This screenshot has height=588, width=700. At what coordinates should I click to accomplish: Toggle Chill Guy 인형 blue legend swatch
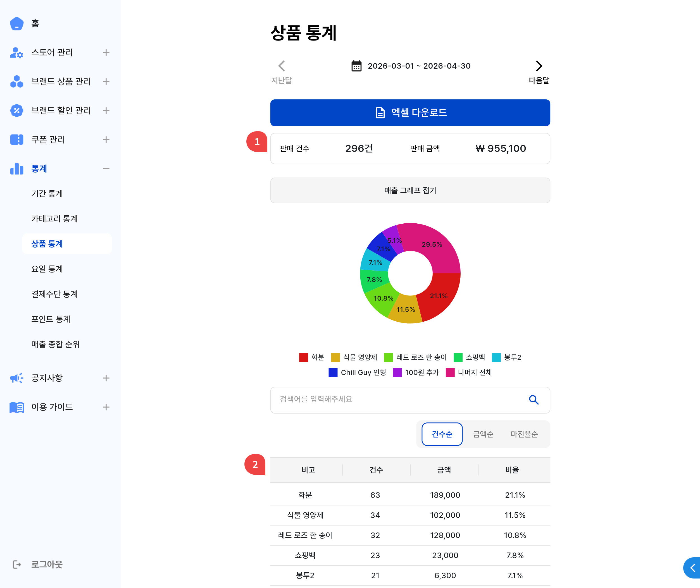click(333, 372)
